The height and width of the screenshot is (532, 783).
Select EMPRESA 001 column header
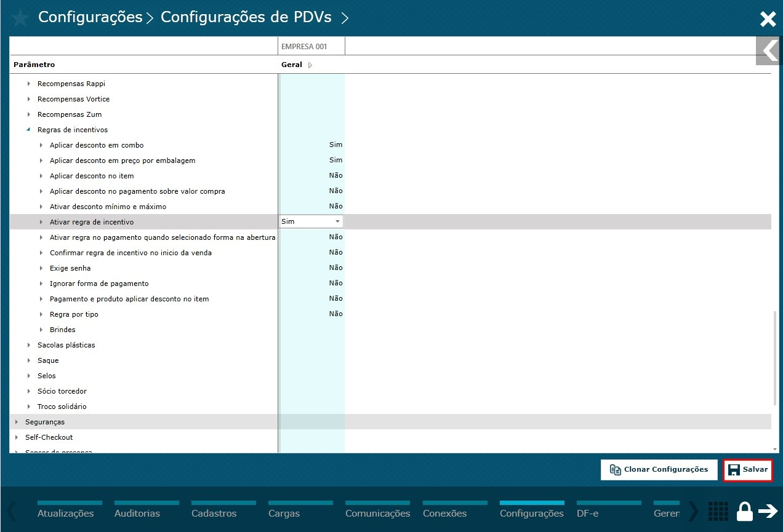(x=311, y=46)
